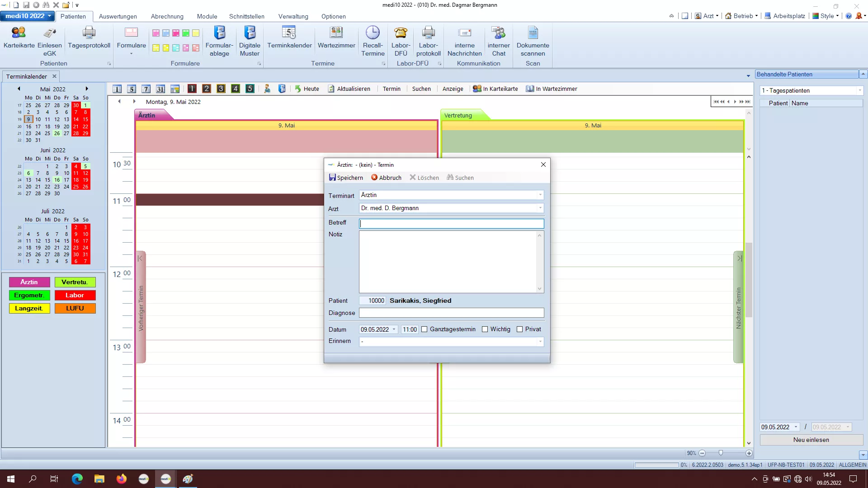Open the Module ribbon tab

tap(207, 16)
